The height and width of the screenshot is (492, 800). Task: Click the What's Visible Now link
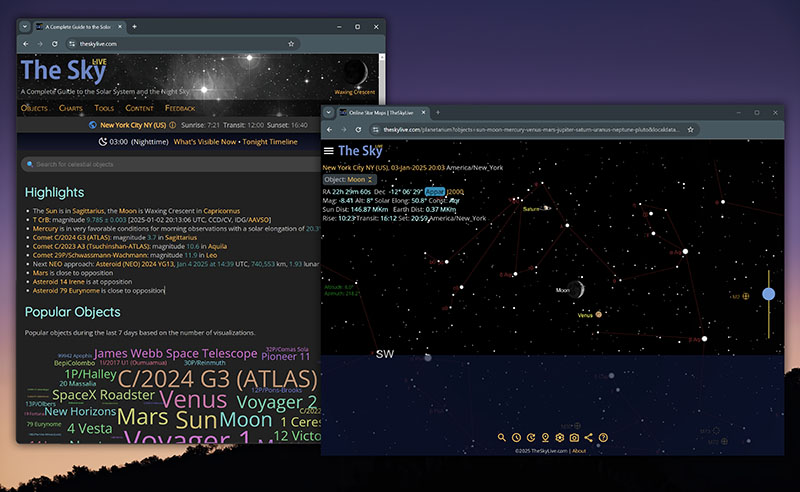click(x=205, y=142)
